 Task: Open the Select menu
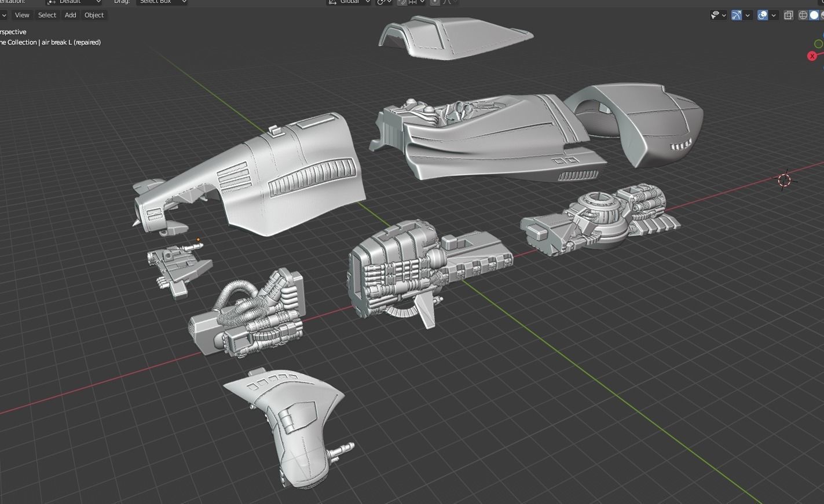47,15
